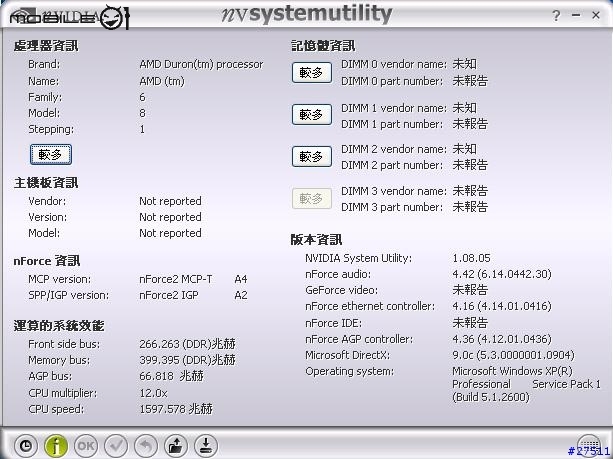Click nForce AGP controller version 4.36
The height and width of the screenshot is (459, 613).
click(x=502, y=339)
